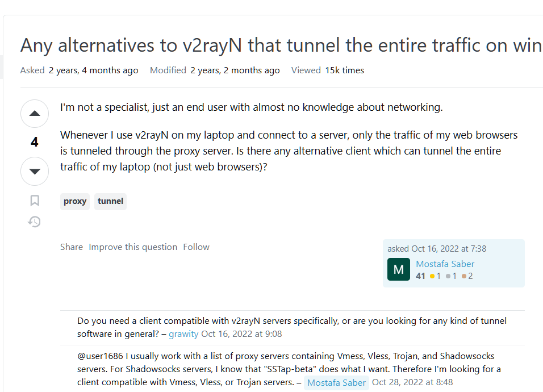Downvote the question with the down arrow
This screenshot has width=543, height=392.
(x=35, y=171)
